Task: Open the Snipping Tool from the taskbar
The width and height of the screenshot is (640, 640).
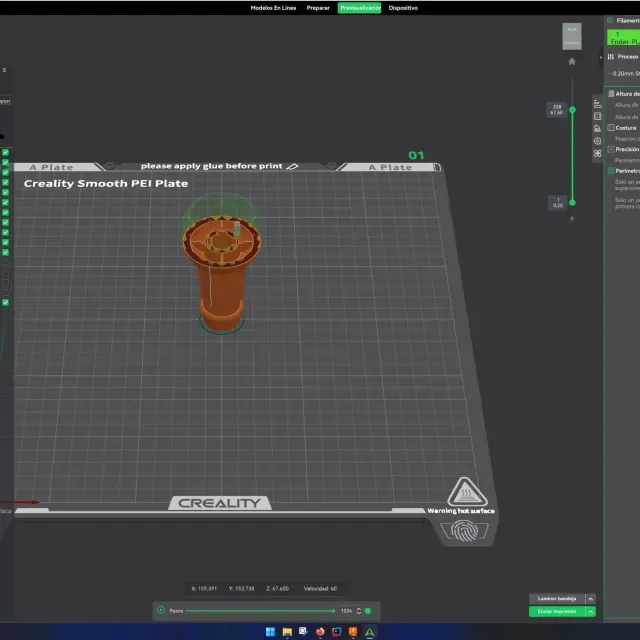Action: pyautogui.click(x=303, y=632)
